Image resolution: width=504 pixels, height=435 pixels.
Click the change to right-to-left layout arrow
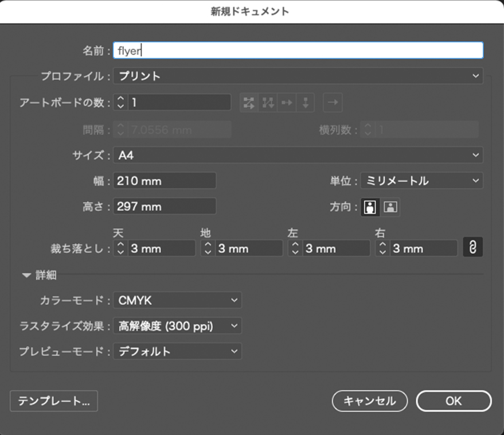tap(333, 103)
